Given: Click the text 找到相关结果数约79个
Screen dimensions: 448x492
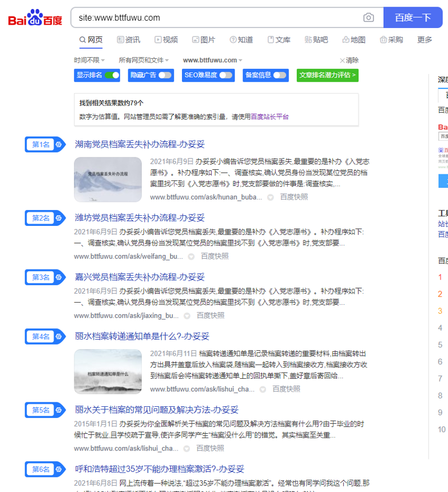Looking at the screenshot, I should click(x=111, y=103).
